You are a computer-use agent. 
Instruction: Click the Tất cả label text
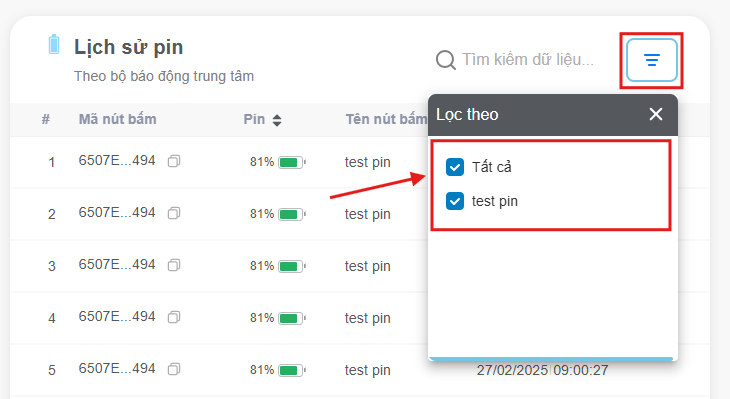click(492, 167)
